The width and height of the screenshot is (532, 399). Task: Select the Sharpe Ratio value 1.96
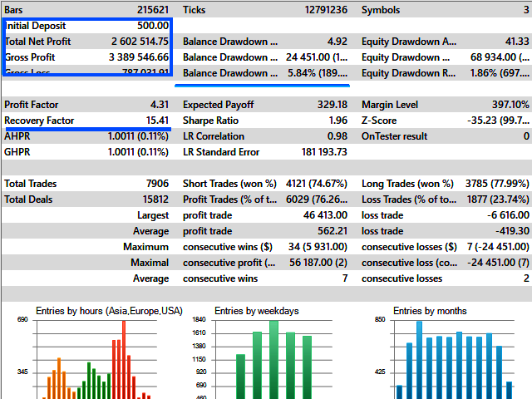coord(336,121)
